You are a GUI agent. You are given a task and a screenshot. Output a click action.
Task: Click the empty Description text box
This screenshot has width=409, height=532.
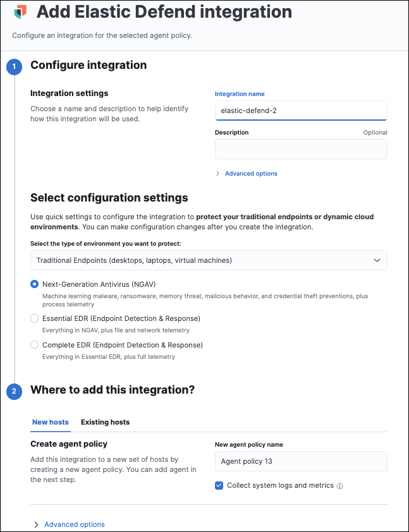coord(301,149)
